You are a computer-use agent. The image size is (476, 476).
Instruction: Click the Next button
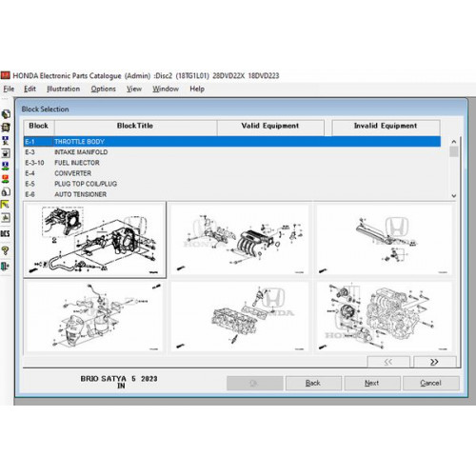click(x=372, y=383)
